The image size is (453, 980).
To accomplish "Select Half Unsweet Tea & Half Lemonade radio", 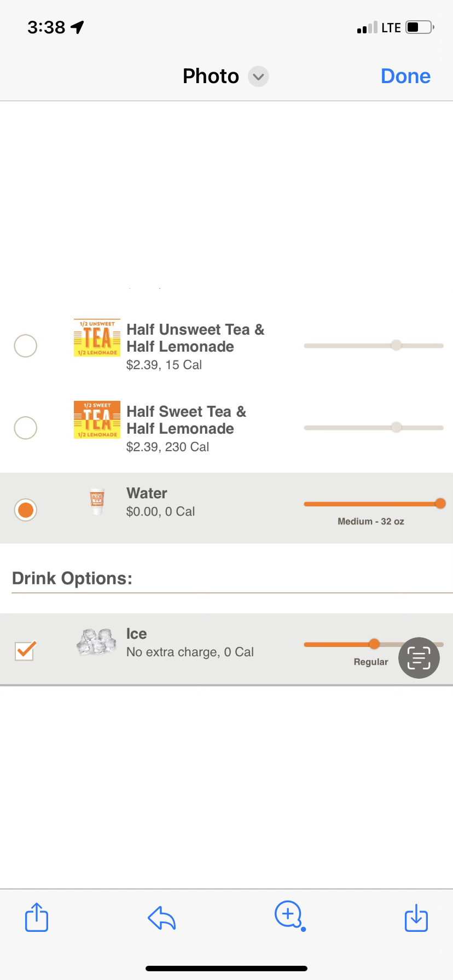I will pos(26,346).
